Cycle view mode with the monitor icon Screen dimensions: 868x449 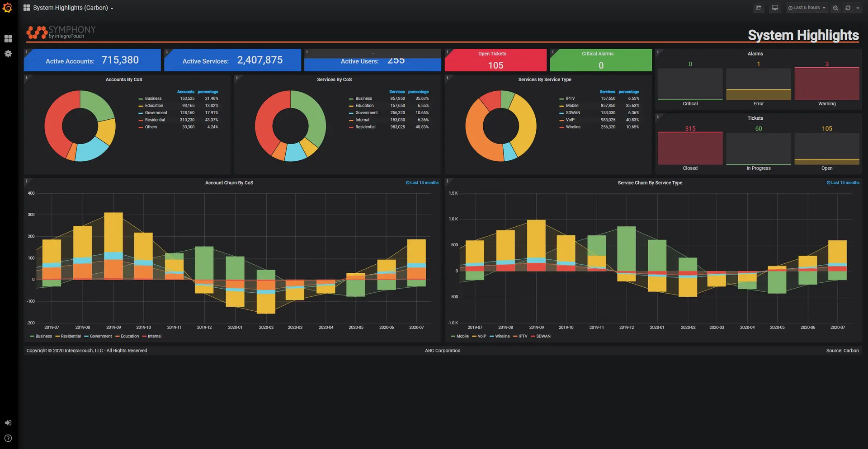[775, 8]
